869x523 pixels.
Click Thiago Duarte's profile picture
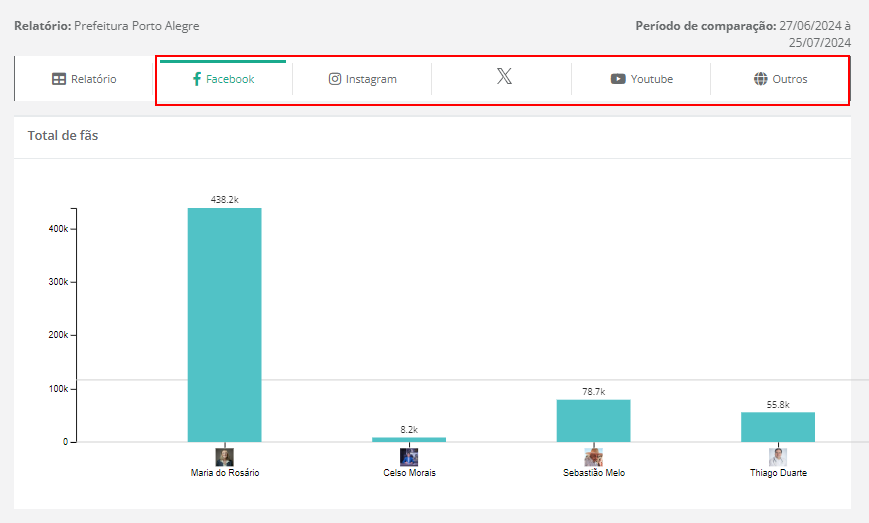(778, 457)
